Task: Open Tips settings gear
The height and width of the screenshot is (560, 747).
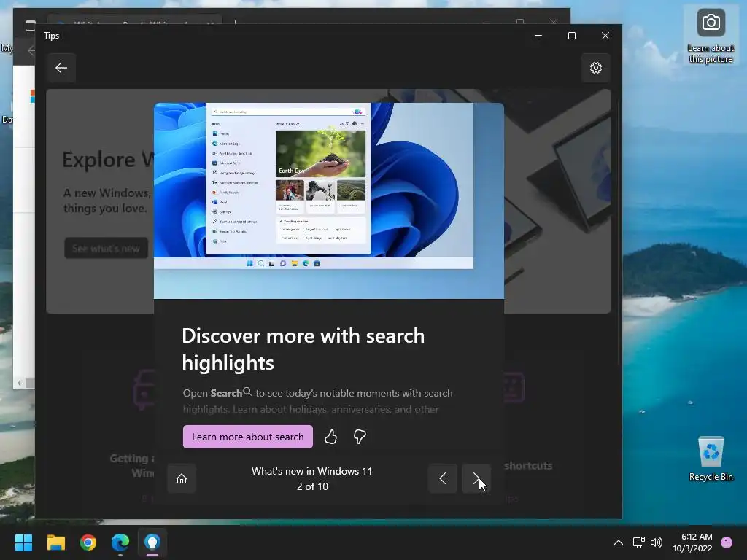Action: pyautogui.click(x=595, y=68)
